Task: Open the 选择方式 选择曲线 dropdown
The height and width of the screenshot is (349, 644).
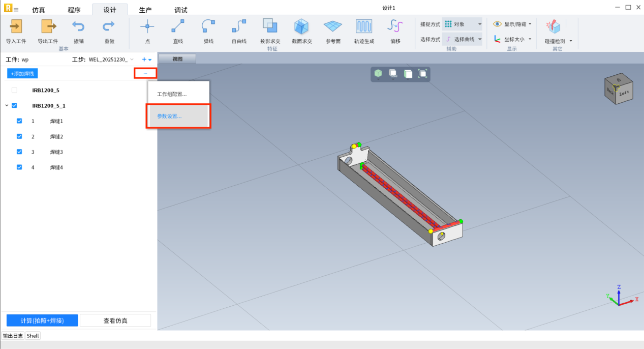Action: click(x=462, y=39)
